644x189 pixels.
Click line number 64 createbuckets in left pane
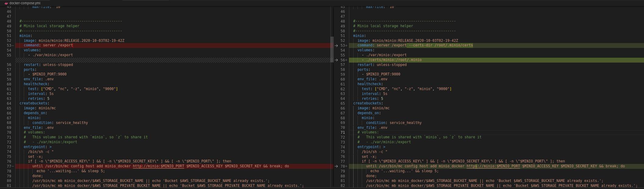(x=9, y=104)
